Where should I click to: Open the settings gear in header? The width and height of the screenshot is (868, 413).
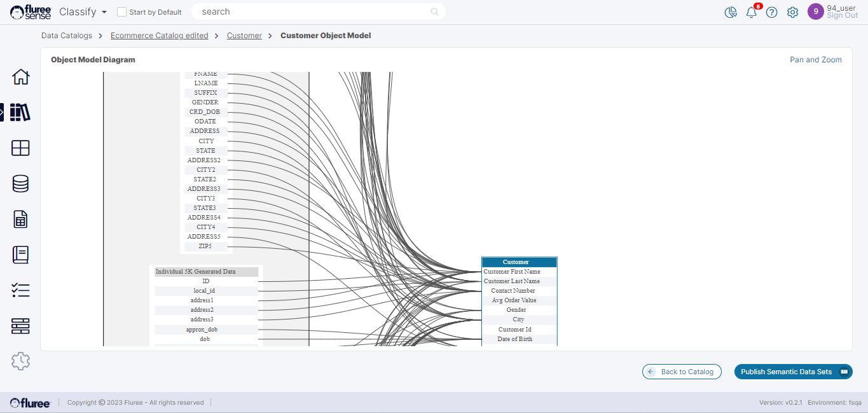pos(792,12)
